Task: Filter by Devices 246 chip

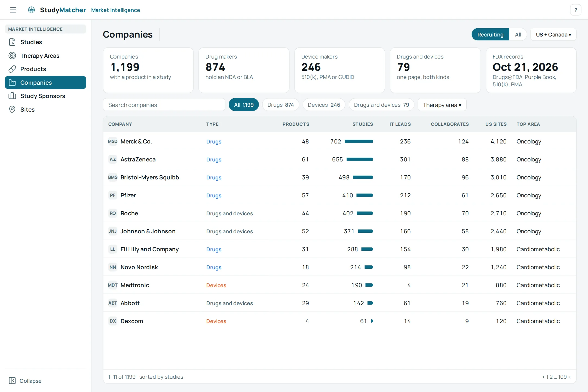Action: point(324,105)
